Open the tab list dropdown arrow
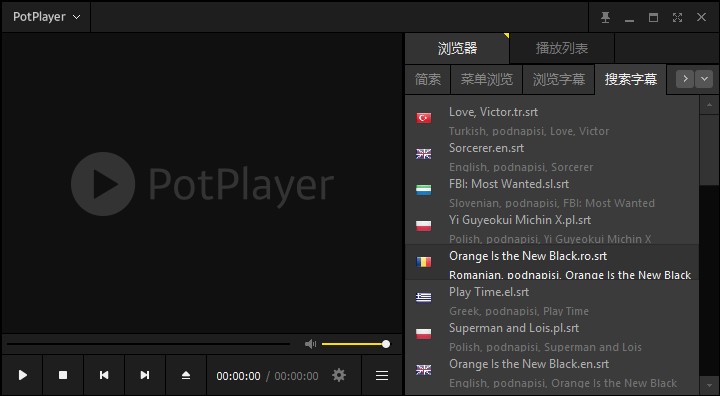The width and height of the screenshot is (720, 396). [x=704, y=79]
